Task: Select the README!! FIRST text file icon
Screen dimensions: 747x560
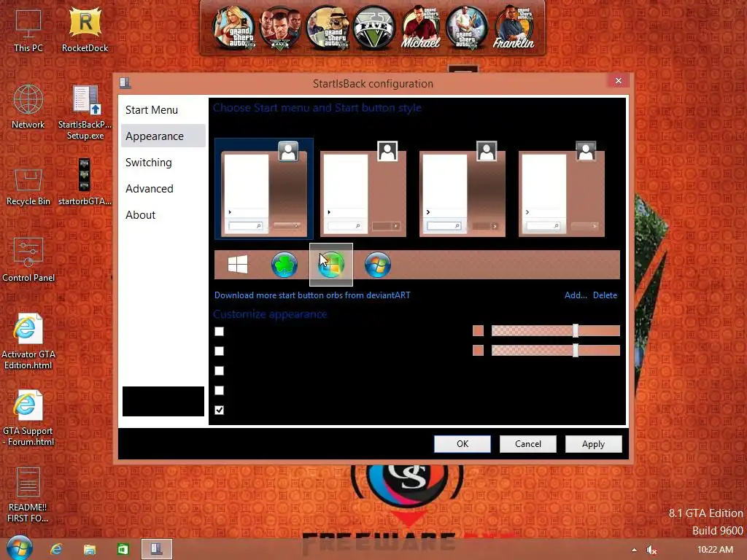Action: pyautogui.click(x=28, y=495)
